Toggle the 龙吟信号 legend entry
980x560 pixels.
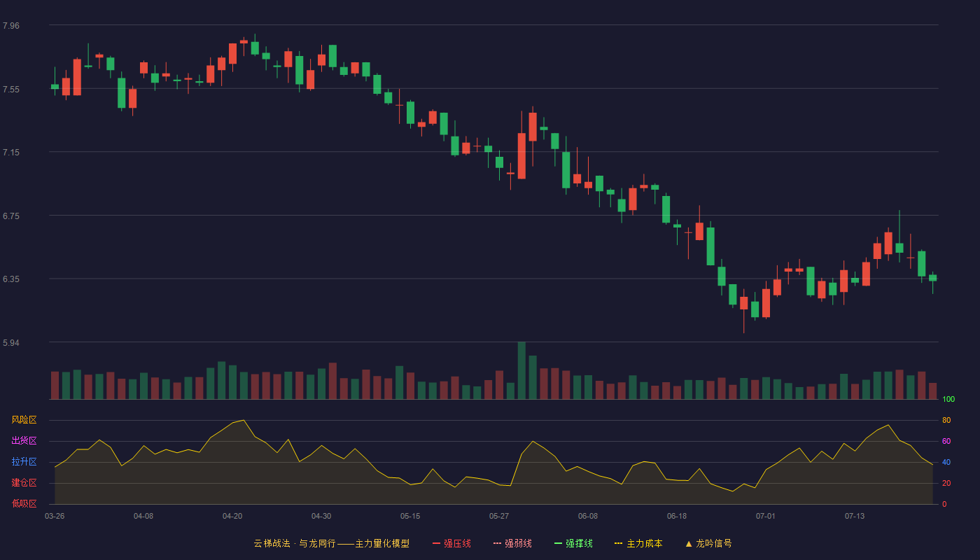[x=708, y=543]
